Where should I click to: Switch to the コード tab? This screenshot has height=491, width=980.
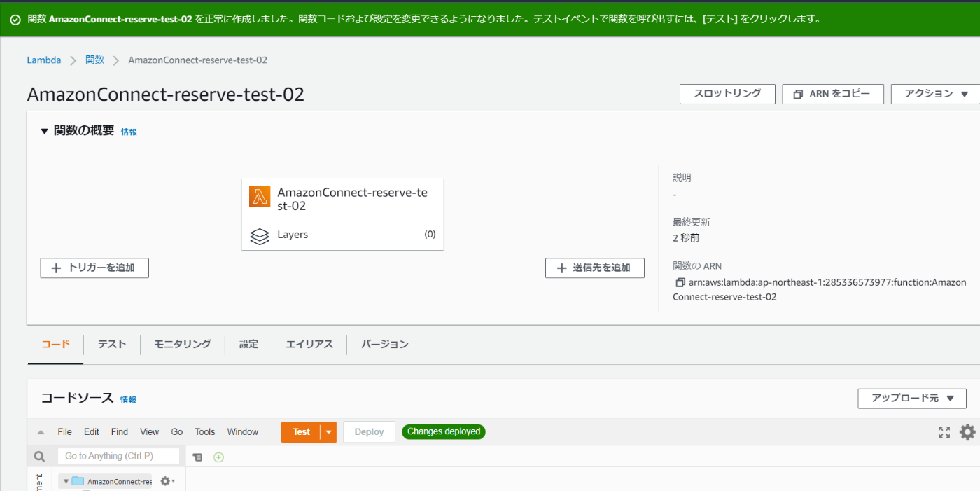tap(55, 344)
